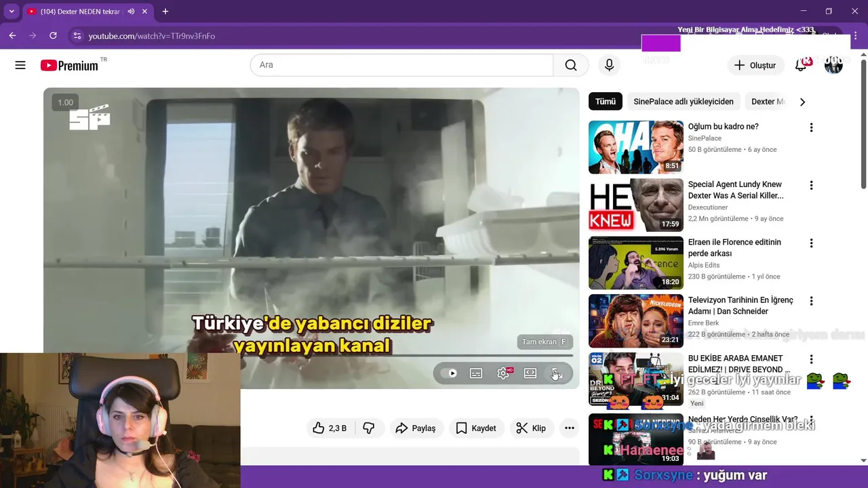Open options for Oğlum bu kadro ne?

[x=811, y=127]
